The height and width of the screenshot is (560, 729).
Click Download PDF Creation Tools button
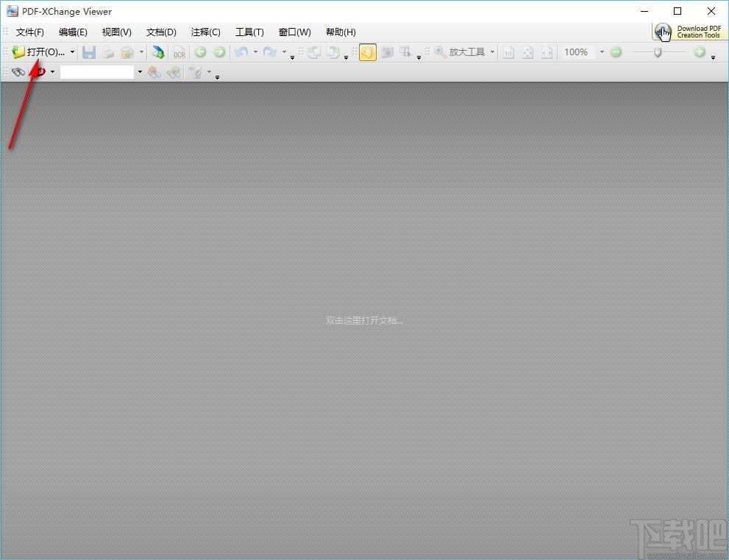pyautogui.click(x=689, y=32)
